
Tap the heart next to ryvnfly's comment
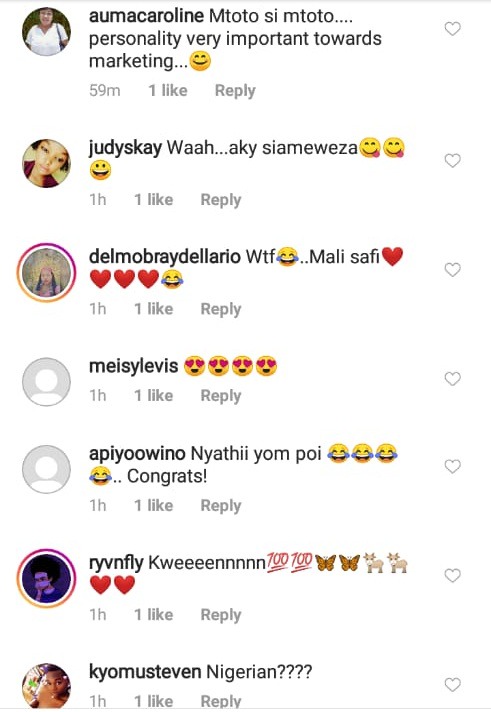(452, 575)
